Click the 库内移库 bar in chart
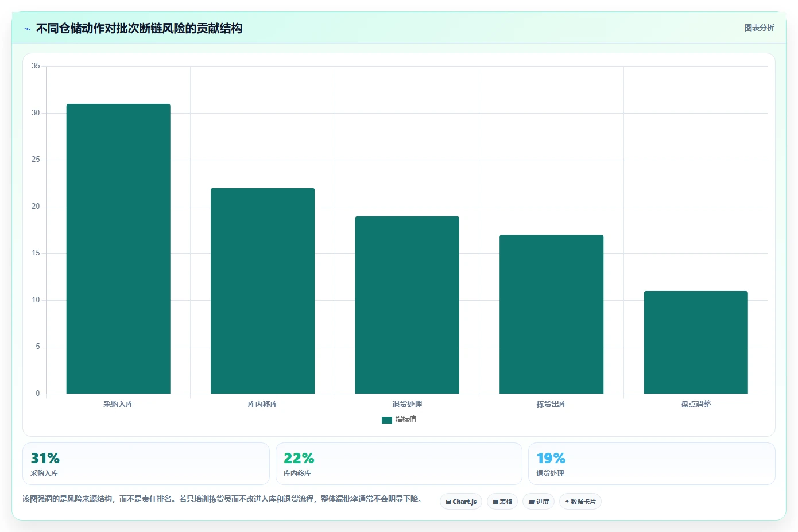Screen dimensions: 798x532 tap(262, 291)
